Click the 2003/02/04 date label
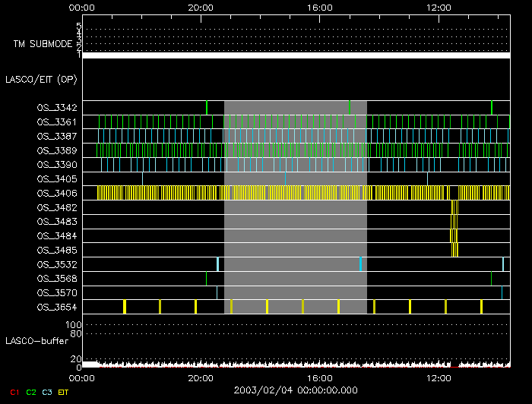 pyautogui.click(x=296, y=390)
